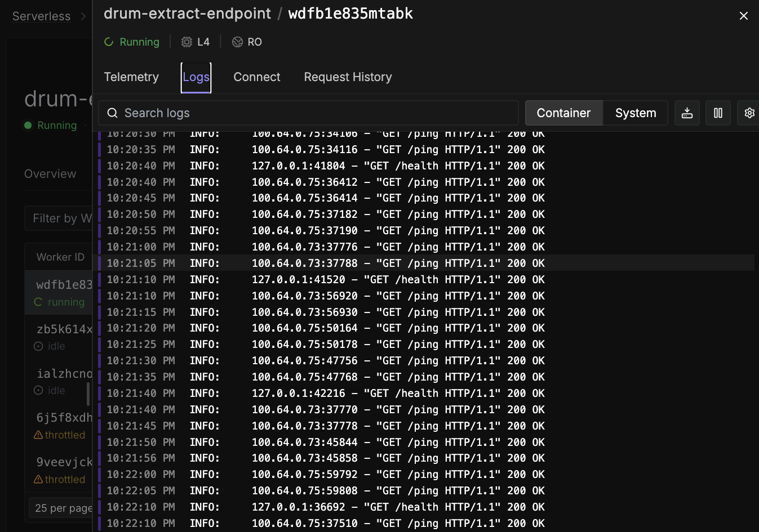Open the logs settings gear
Screen dimensions: 759x532
[x=749, y=113]
